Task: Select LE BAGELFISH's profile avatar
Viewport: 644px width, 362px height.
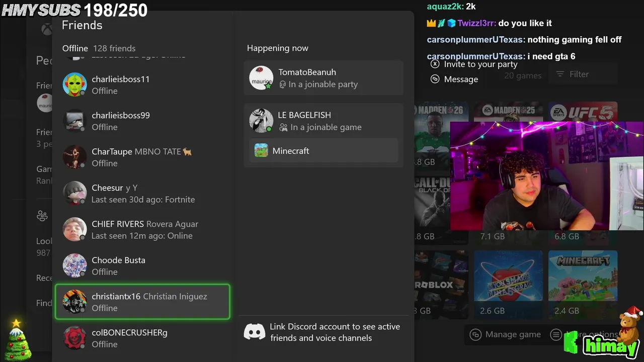Action: coord(261,121)
